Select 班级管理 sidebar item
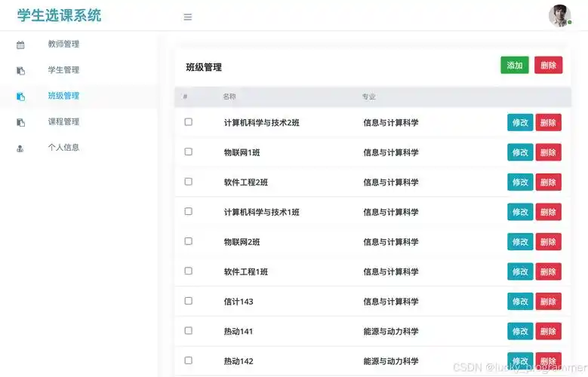588x377 pixels. click(x=63, y=96)
